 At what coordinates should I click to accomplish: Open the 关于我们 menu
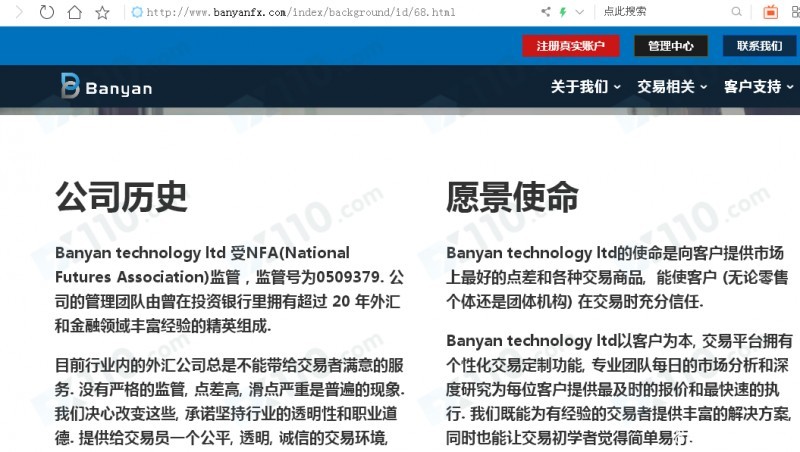(585, 87)
